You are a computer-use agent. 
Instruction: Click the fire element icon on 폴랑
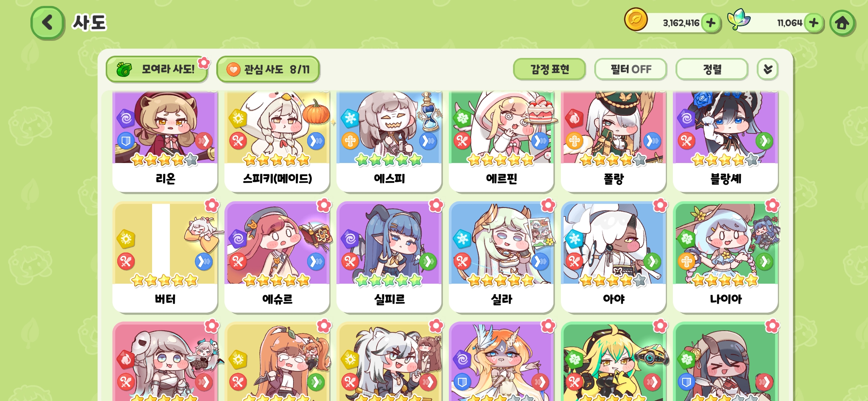(574, 118)
